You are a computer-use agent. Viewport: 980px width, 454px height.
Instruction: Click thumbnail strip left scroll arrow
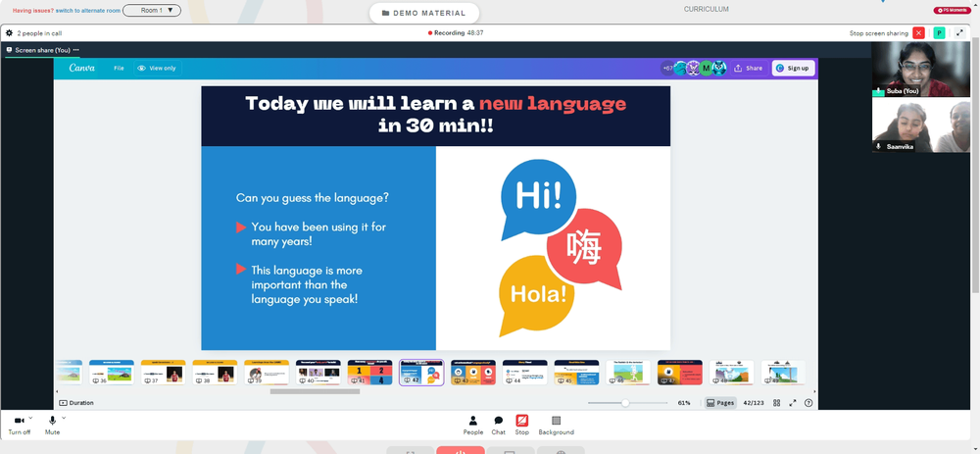pos(57,391)
